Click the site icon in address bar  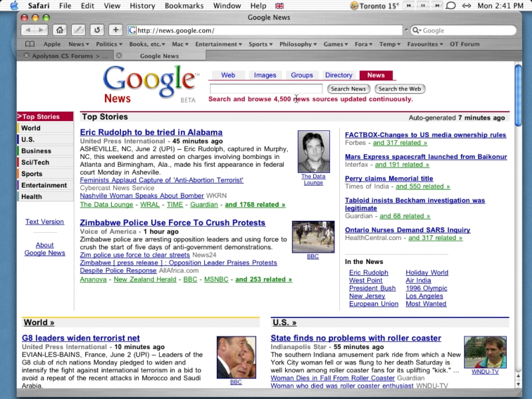pos(132,30)
